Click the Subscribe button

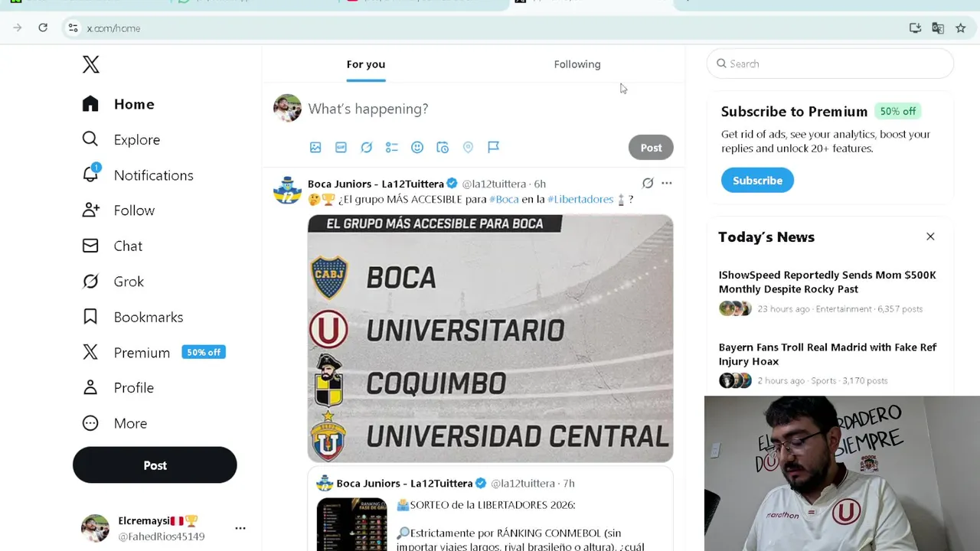[x=757, y=181]
